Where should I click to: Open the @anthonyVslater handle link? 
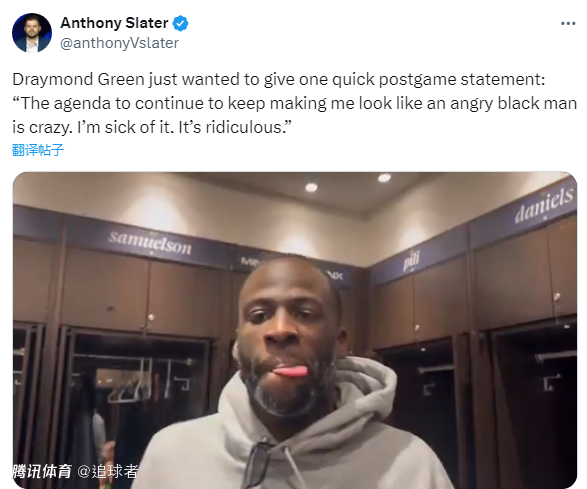pos(119,43)
